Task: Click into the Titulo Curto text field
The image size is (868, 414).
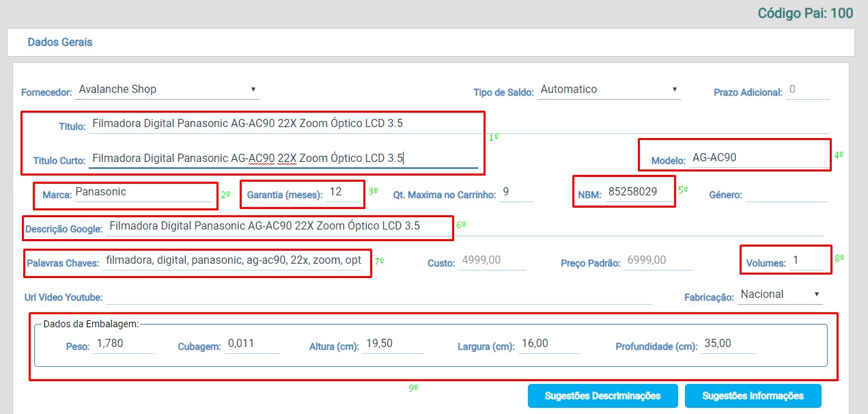Action: [283, 158]
